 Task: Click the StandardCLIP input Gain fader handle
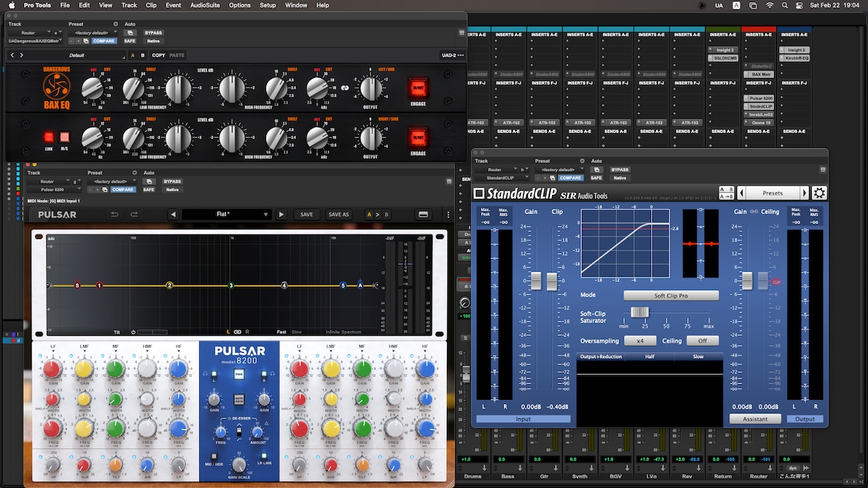point(537,281)
